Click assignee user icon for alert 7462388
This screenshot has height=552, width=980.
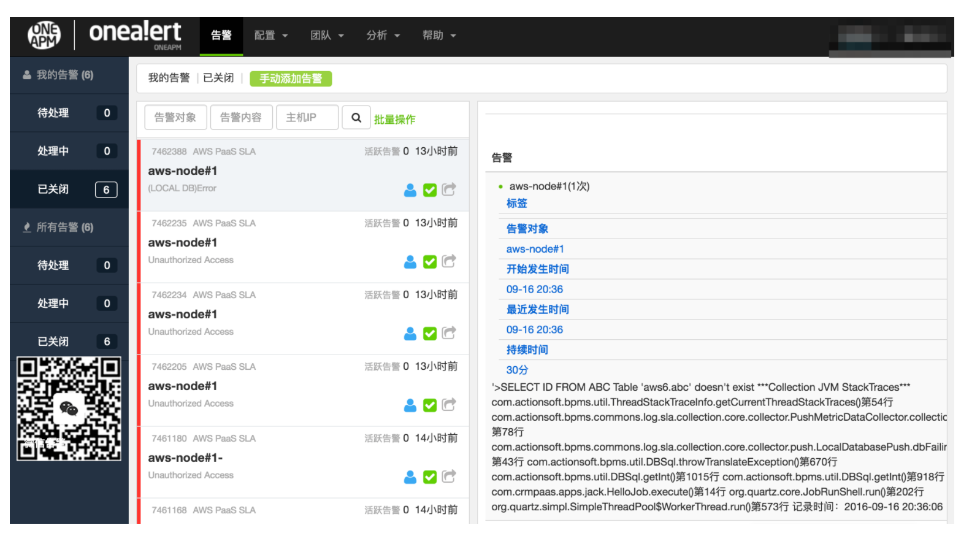click(410, 190)
